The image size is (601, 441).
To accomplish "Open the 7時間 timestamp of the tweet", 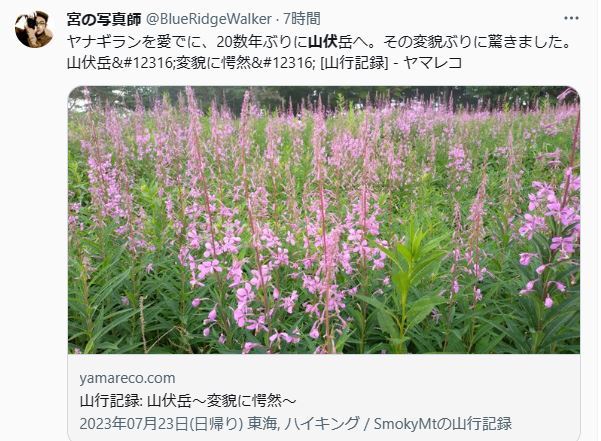I will 302,19.
